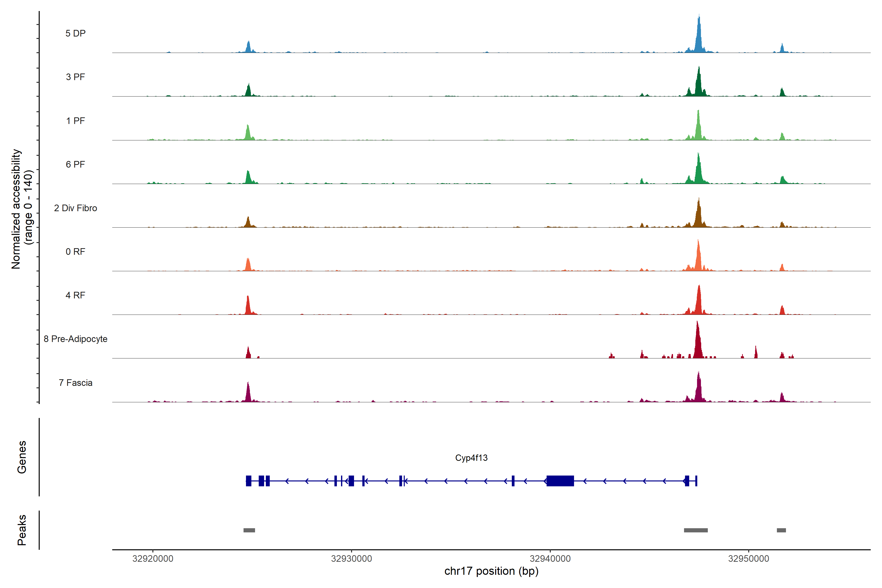
Task: Click the 7 Fascia track label
Action: click(x=75, y=382)
